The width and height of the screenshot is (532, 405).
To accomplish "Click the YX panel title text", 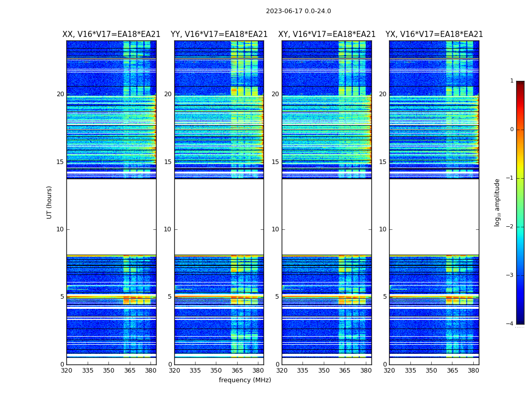I will click(434, 34).
